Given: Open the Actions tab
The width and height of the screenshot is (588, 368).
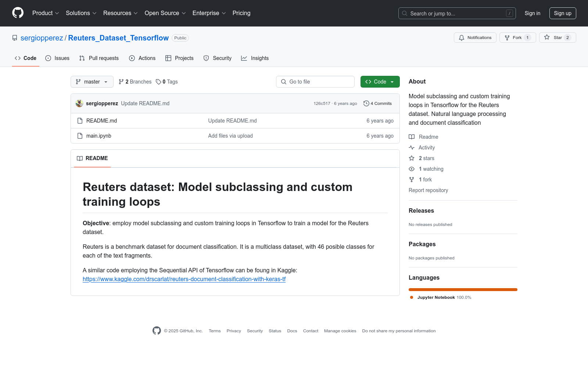Looking at the screenshot, I should (x=142, y=58).
